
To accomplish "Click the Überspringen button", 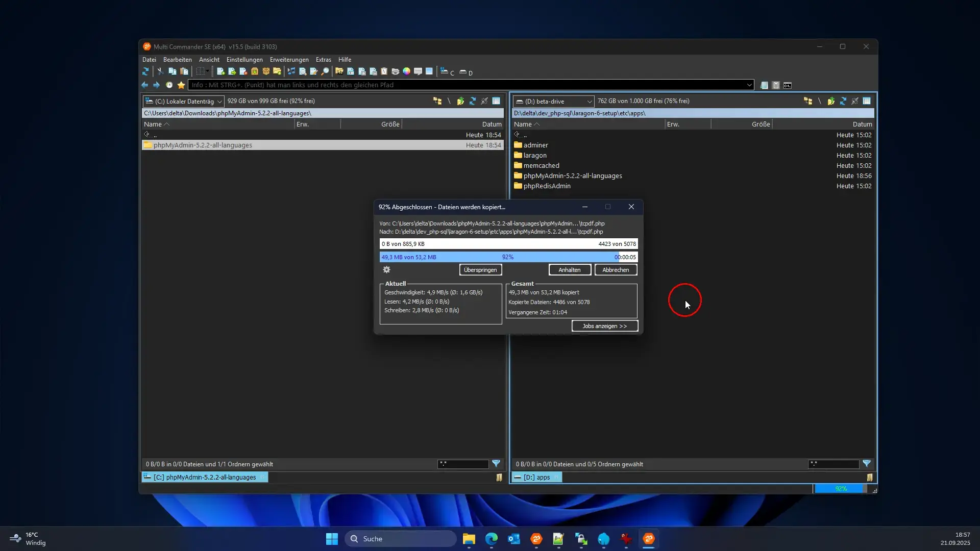I will pos(480,270).
